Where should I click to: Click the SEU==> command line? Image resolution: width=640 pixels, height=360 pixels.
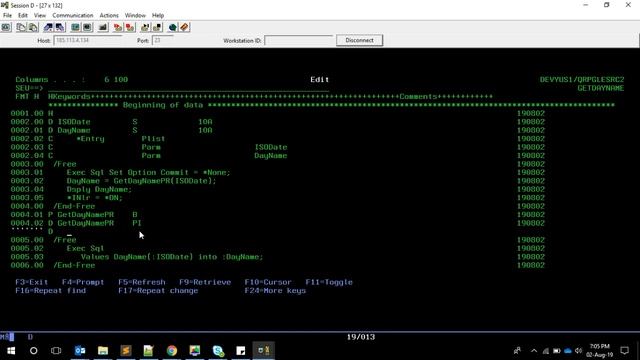click(188, 88)
